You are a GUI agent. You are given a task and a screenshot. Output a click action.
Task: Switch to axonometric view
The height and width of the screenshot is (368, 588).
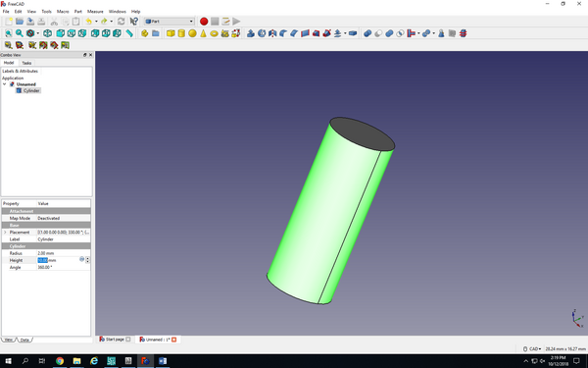point(48,33)
